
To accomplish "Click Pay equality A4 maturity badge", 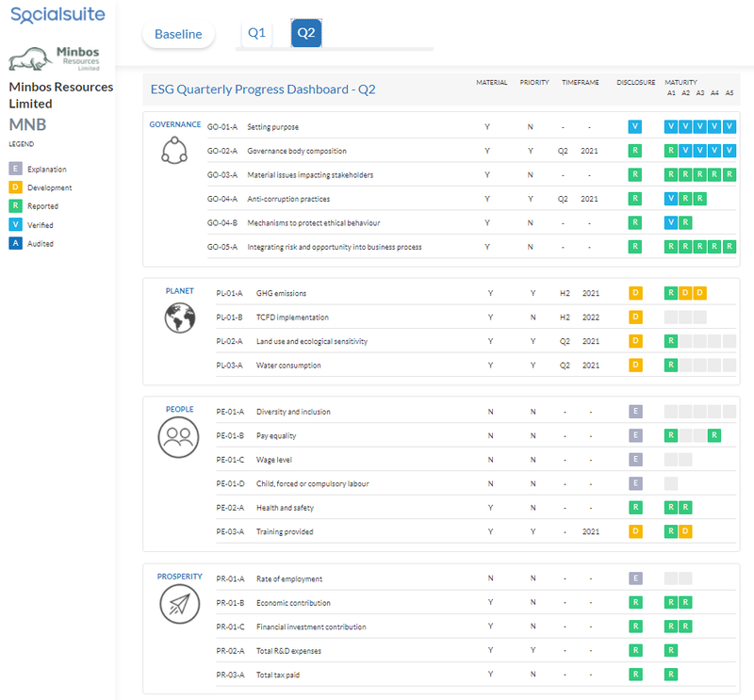I will tap(714, 435).
